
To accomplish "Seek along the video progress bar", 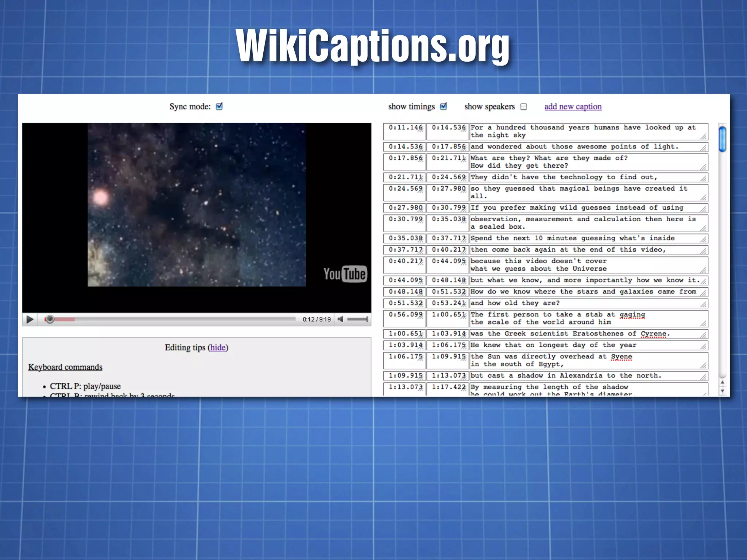I will 170,319.
